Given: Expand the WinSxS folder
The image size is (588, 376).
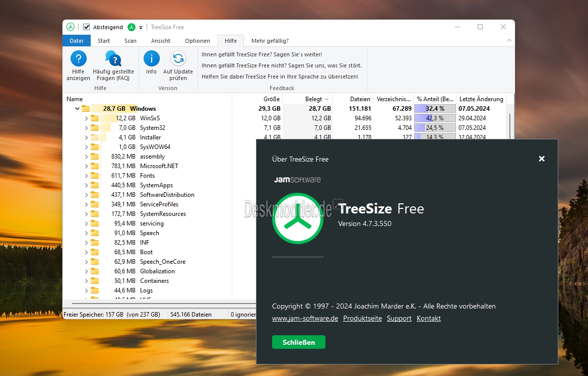Looking at the screenshot, I should point(86,118).
